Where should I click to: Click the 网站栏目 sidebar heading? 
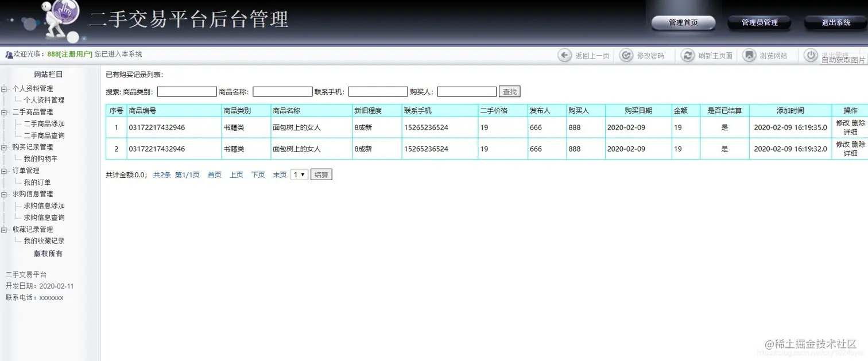tap(48, 75)
